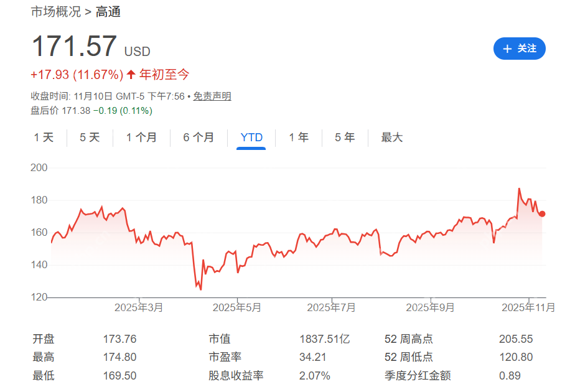The image size is (575, 392).
Task: Select the 1年 chart range
Action: [298, 138]
